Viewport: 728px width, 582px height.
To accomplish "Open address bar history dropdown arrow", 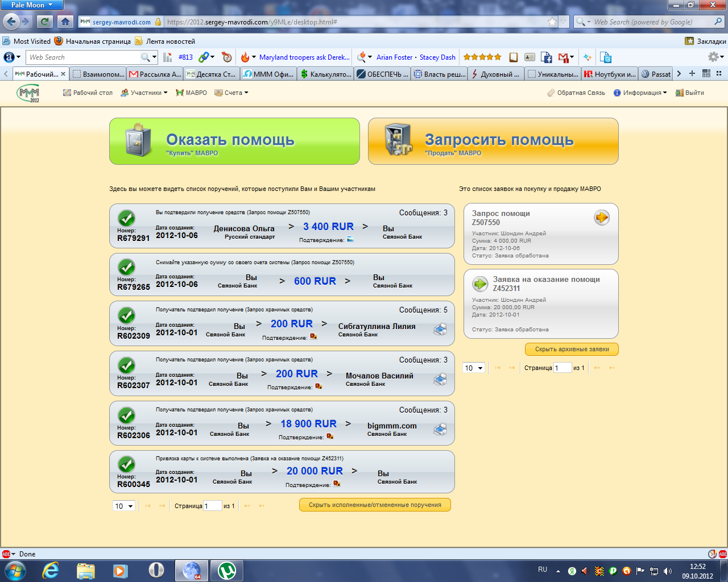I will pyautogui.click(x=564, y=22).
